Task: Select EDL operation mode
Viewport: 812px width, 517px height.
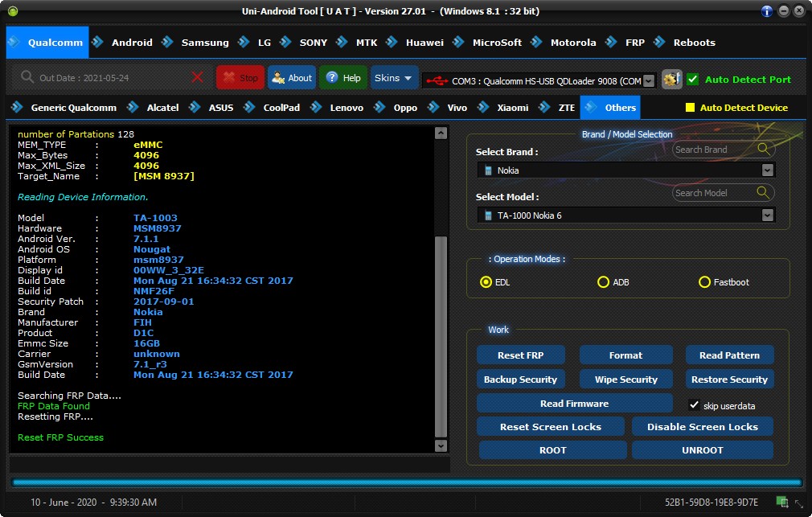Action: pos(486,281)
